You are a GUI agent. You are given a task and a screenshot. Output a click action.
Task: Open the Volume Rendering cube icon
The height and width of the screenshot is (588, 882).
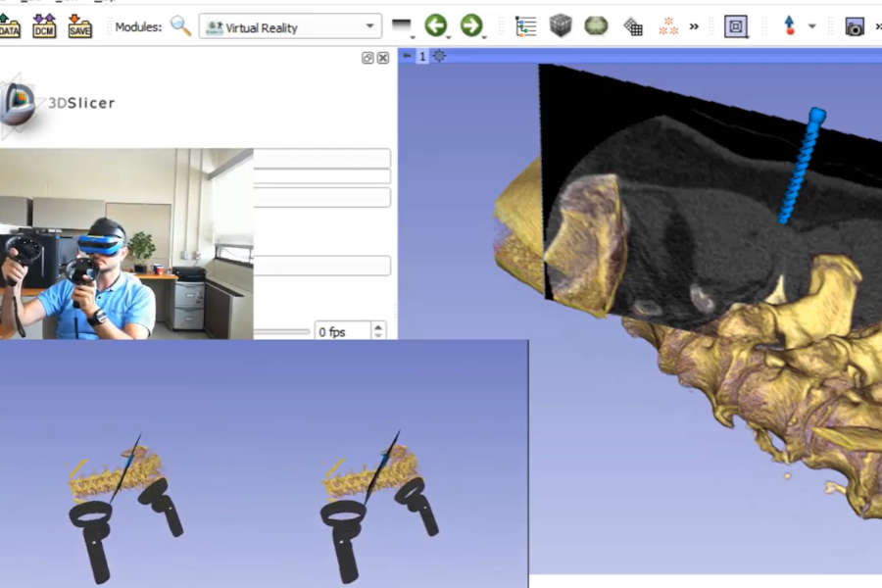point(561,25)
